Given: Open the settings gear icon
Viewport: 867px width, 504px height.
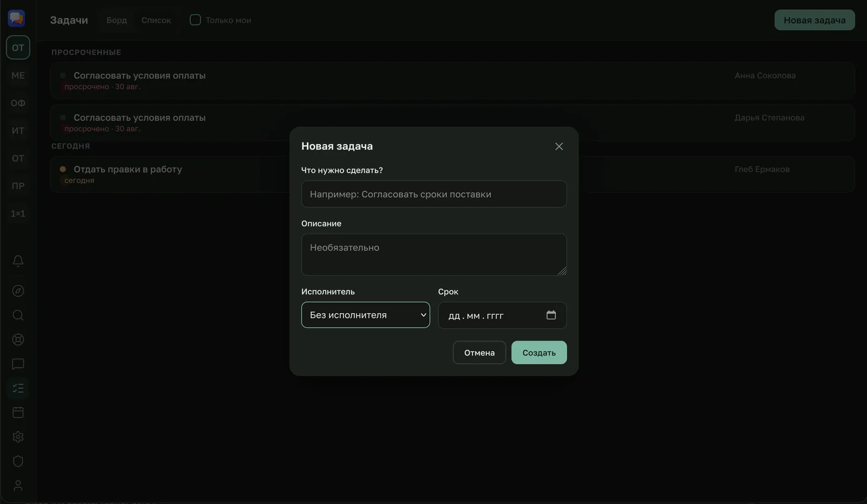Looking at the screenshot, I should click(x=18, y=437).
